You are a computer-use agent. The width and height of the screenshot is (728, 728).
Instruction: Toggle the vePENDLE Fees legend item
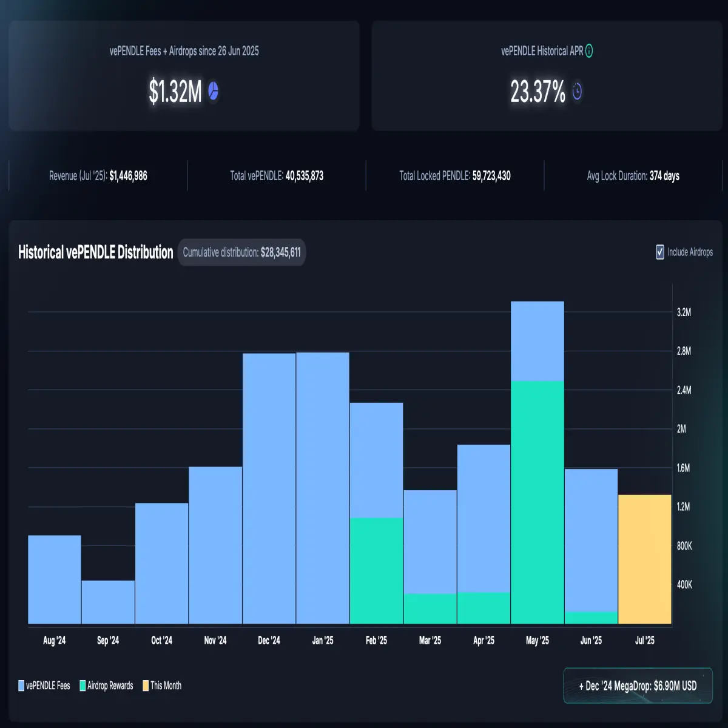click(x=44, y=686)
